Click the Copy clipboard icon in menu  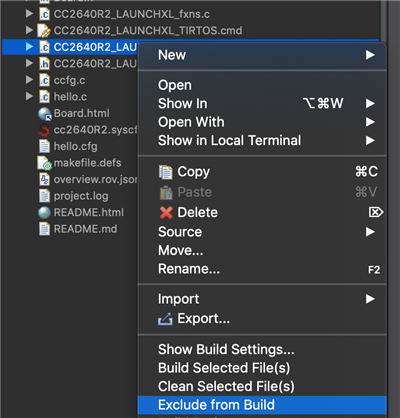pos(166,172)
